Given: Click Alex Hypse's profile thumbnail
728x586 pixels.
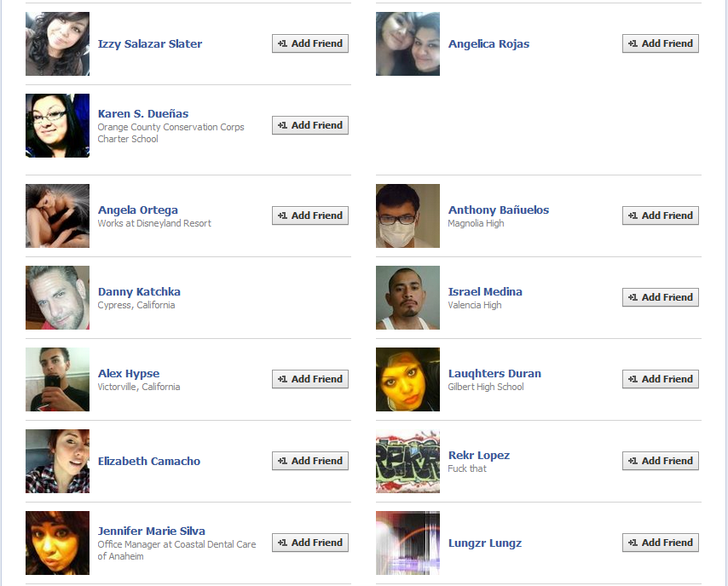Looking at the screenshot, I should point(58,380).
